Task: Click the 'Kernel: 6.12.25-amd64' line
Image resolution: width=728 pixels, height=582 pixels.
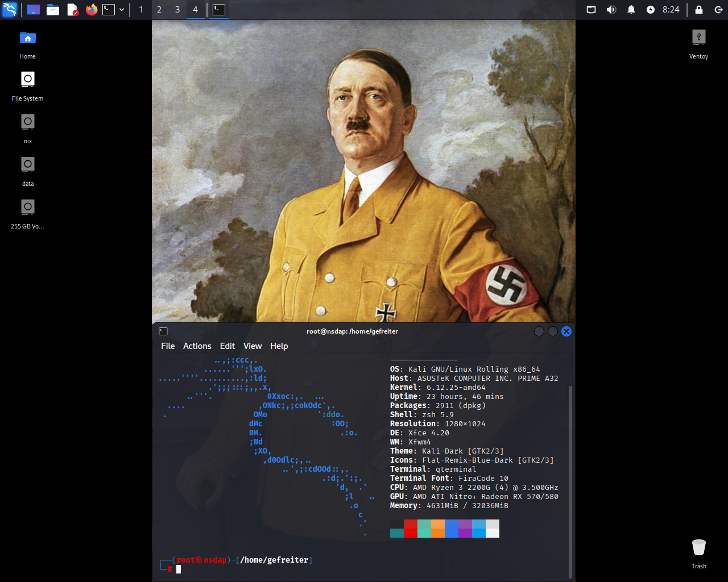Action: (x=438, y=388)
